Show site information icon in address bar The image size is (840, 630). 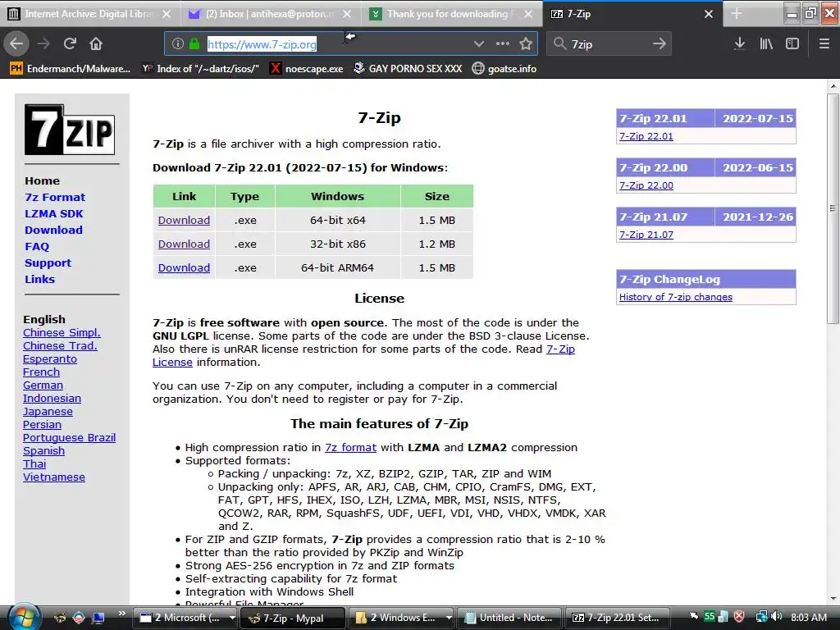(178, 44)
